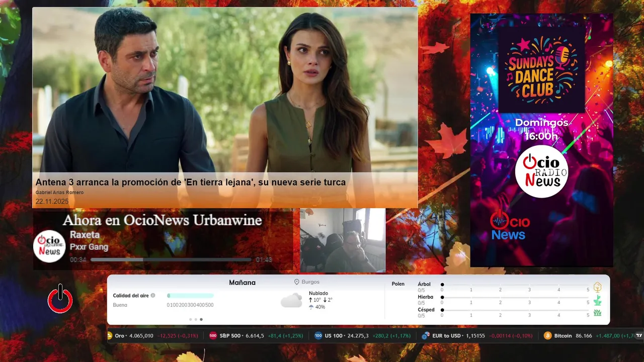Click the total duration 01:43

(264, 260)
